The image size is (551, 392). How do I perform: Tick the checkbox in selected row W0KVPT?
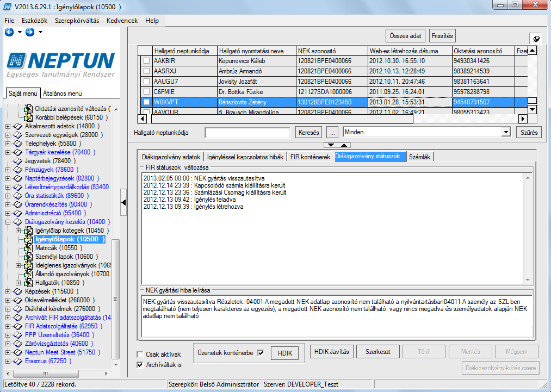(x=146, y=102)
